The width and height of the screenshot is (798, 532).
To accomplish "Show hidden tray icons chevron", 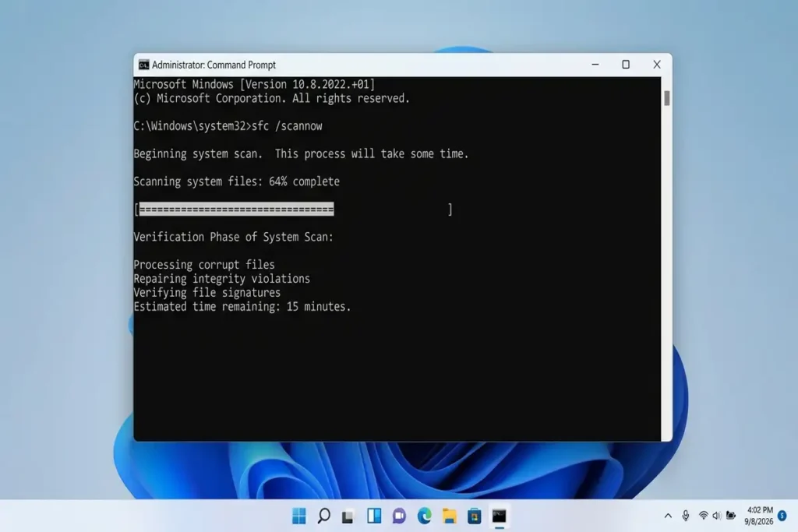I will coord(668,516).
